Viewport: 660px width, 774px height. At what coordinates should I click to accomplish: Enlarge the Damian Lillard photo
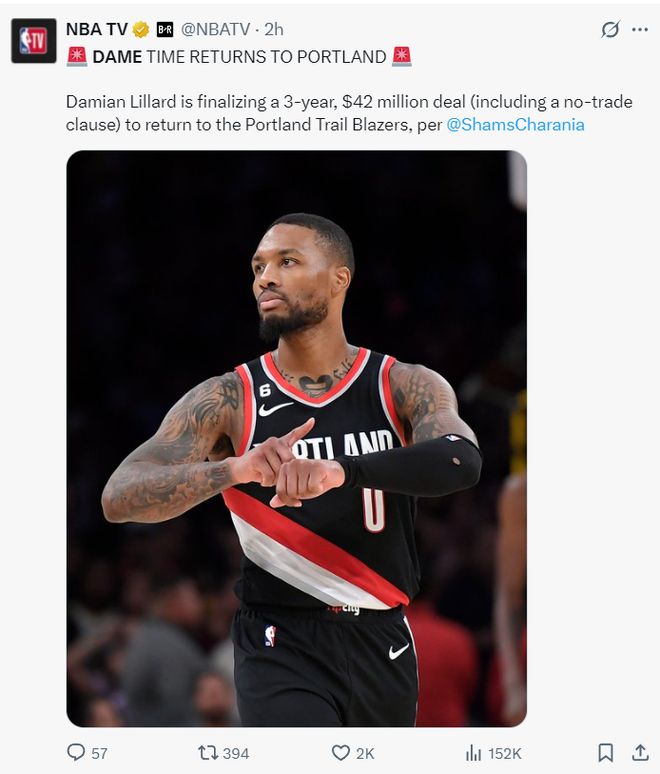click(297, 438)
